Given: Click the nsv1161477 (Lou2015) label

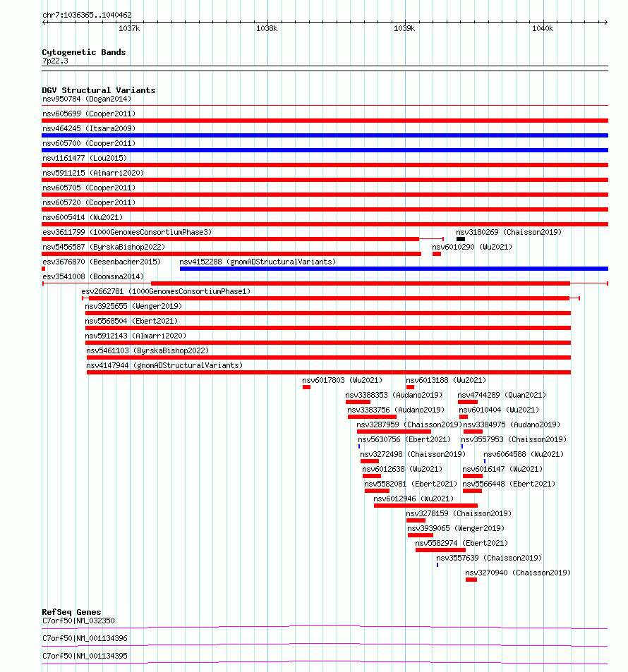Looking at the screenshot, I should tap(85, 158).
